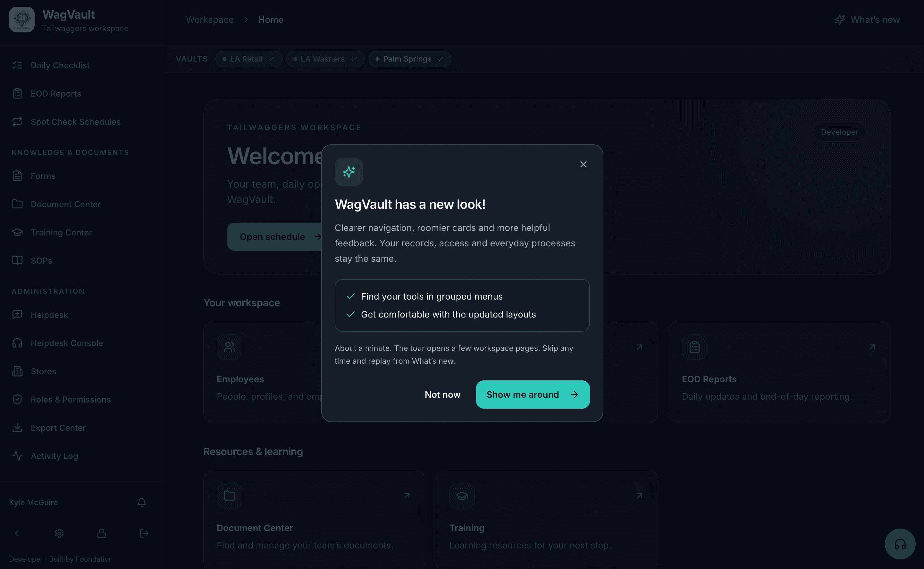Click the WagVault logo image
The height and width of the screenshot is (569, 924).
pos(22,20)
